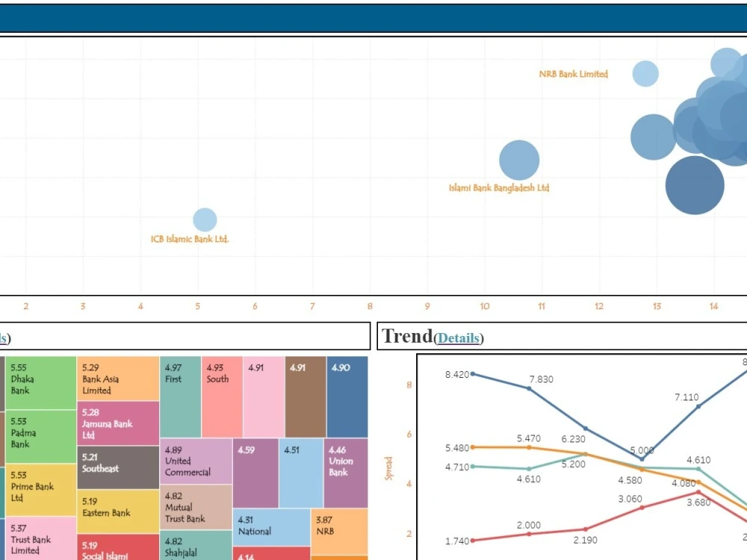Image resolution: width=747 pixels, height=560 pixels.
Task: Click x-axis tick label 5
Action: pos(198,306)
